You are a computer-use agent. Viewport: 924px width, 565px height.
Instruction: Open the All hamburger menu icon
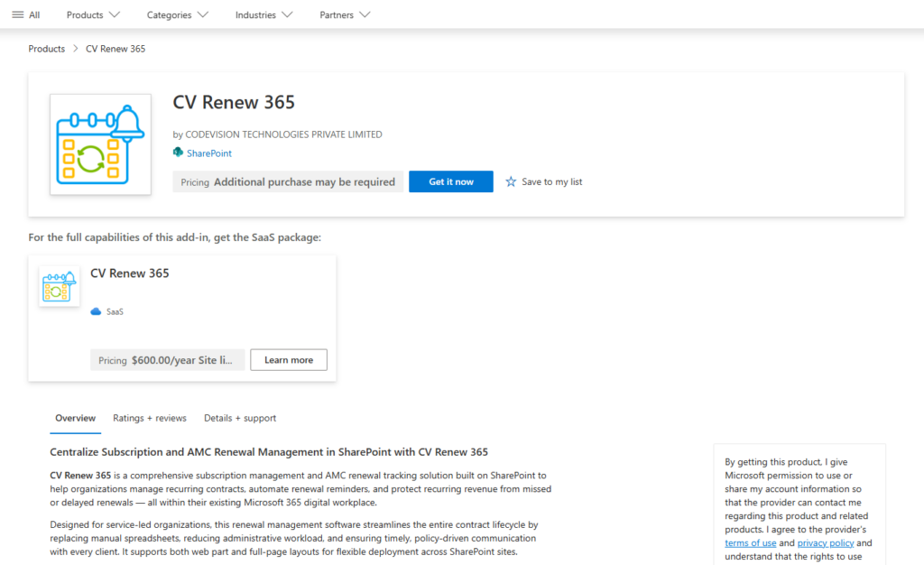[18, 14]
